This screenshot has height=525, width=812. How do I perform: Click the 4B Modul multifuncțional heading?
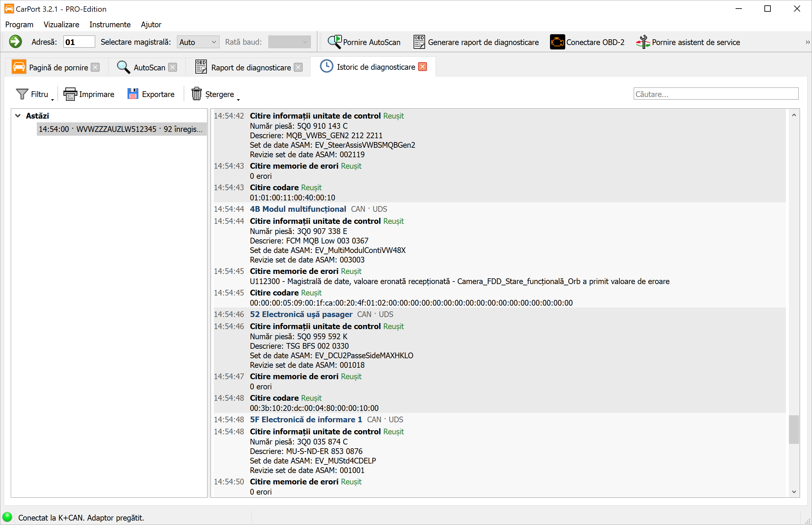coord(298,209)
